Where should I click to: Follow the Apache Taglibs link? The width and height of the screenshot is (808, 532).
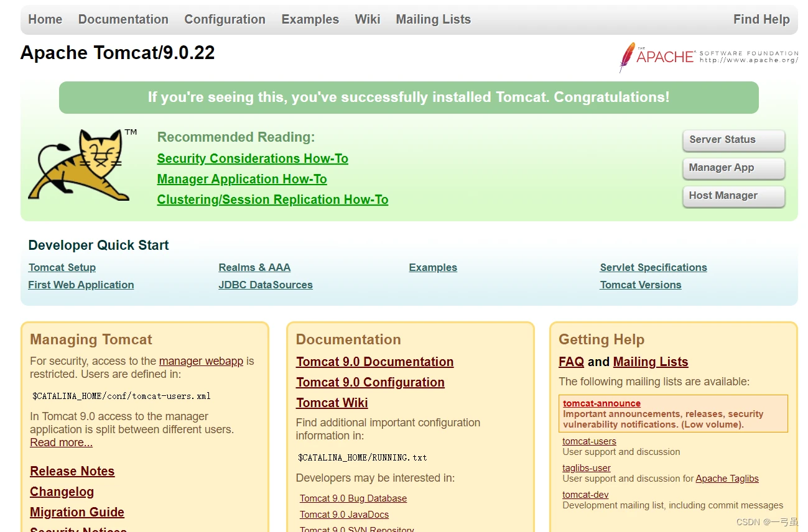click(x=727, y=479)
